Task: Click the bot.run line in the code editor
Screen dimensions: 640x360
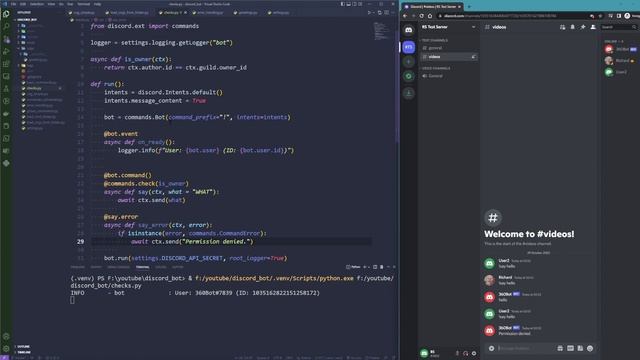Action: pos(196,258)
